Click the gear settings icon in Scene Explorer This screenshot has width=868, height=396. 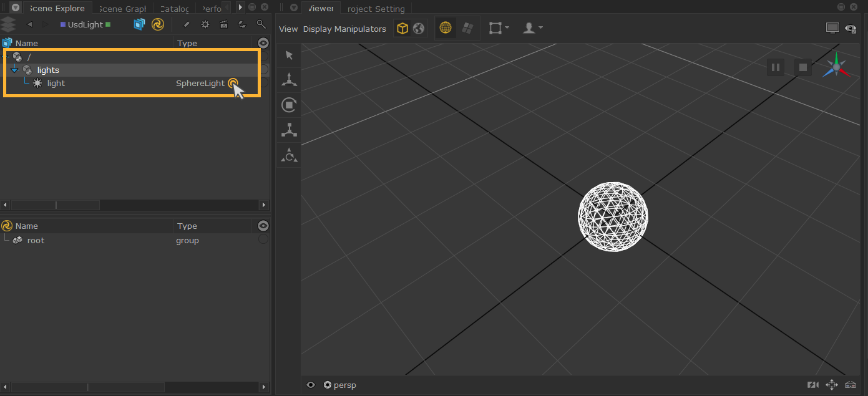(205, 24)
